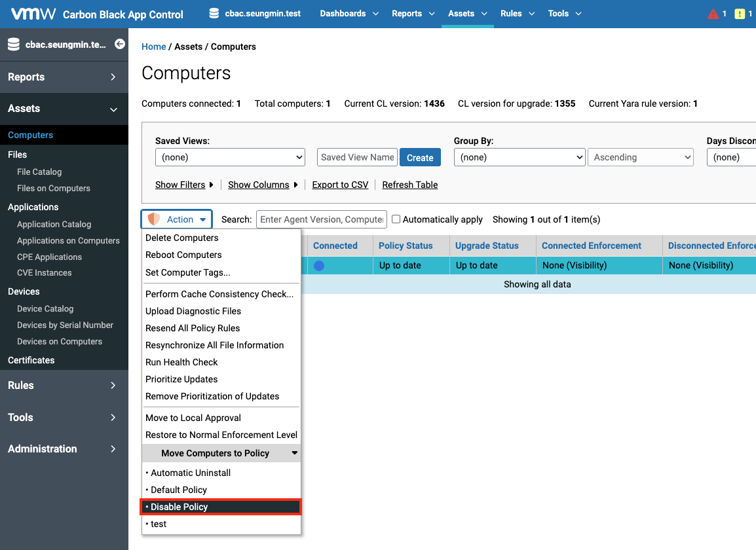The image size is (756, 550).
Task: Expand the Reports sidebar section
Action: pos(64,77)
